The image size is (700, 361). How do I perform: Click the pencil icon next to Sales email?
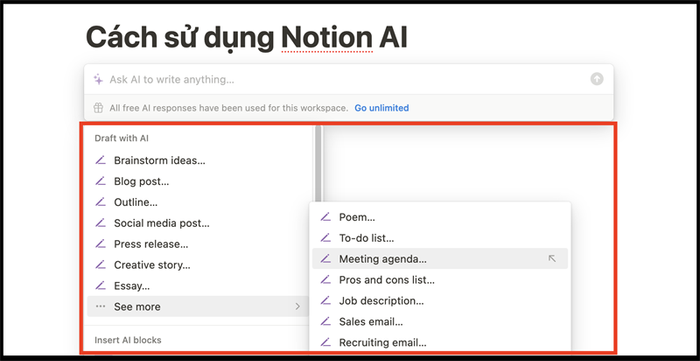325,321
